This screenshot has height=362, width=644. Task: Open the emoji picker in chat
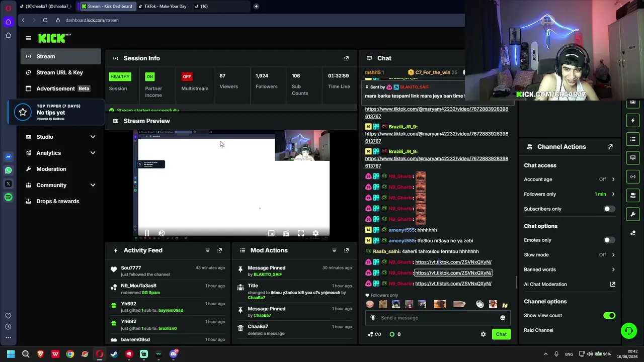pyautogui.click(x=503, y=318)
